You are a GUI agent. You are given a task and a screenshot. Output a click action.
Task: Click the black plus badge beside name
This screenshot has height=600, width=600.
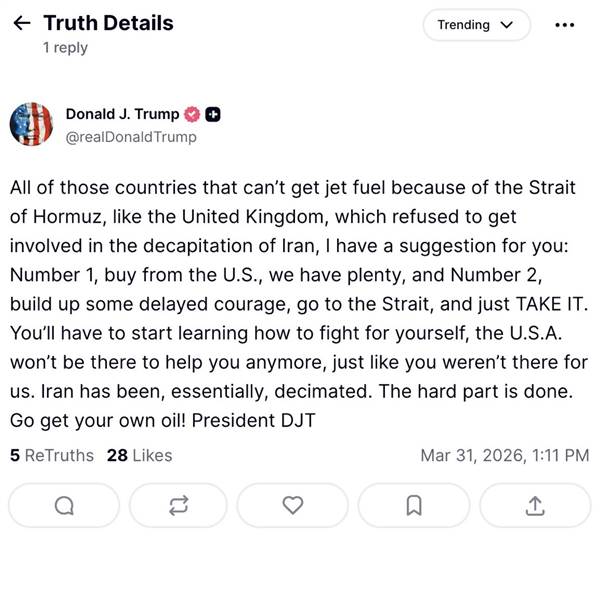213,114
